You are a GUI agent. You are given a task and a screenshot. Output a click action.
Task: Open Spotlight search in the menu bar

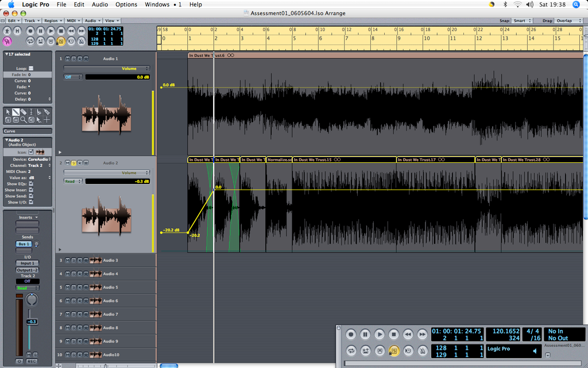pos(576,5)
